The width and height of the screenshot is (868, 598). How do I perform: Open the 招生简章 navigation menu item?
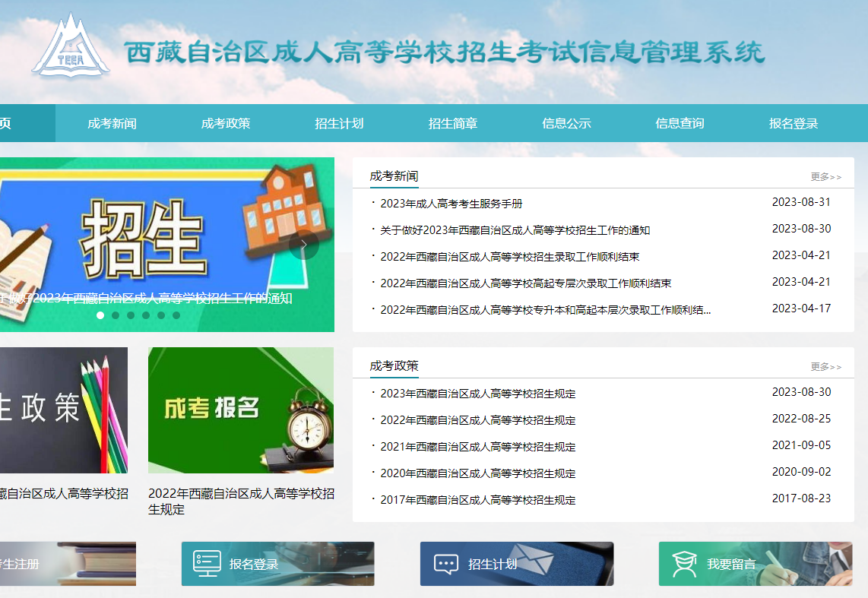click(x=453, y=123)
